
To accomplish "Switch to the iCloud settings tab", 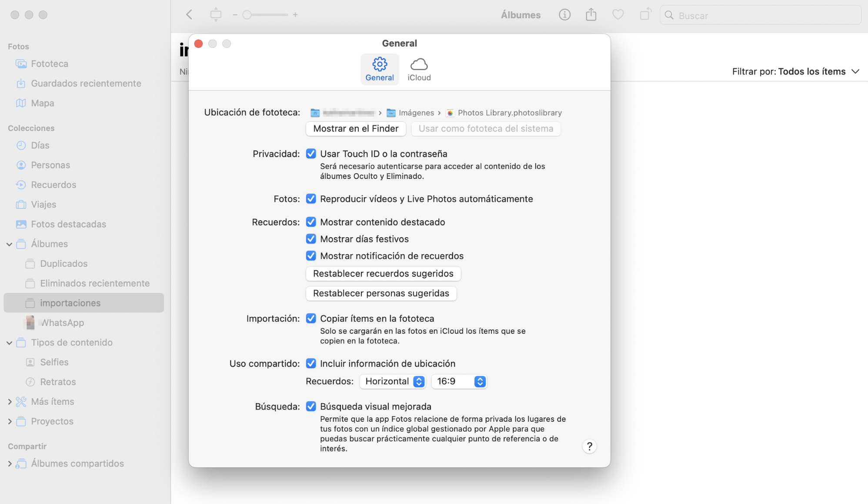I will (419, 69).
